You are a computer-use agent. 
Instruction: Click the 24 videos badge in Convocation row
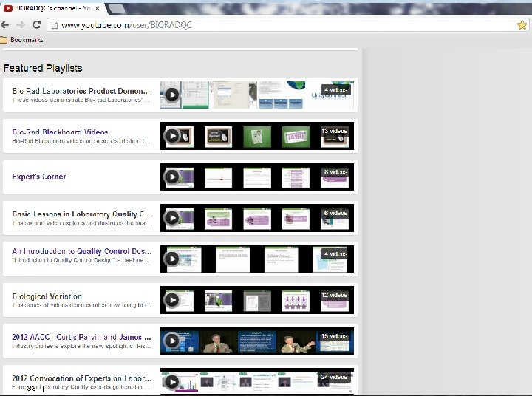click(334, 377)
